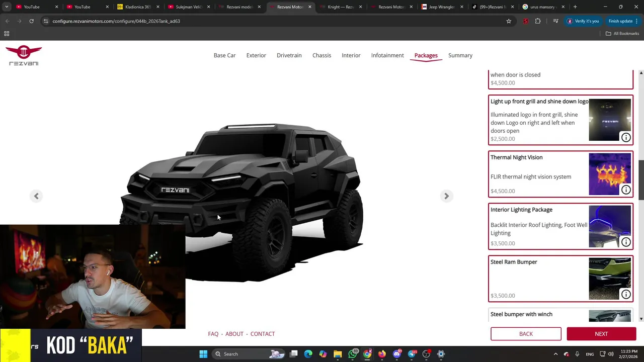The image size is (644, 362).
Task: Click the NEXT button
Action: pos(601,334)
